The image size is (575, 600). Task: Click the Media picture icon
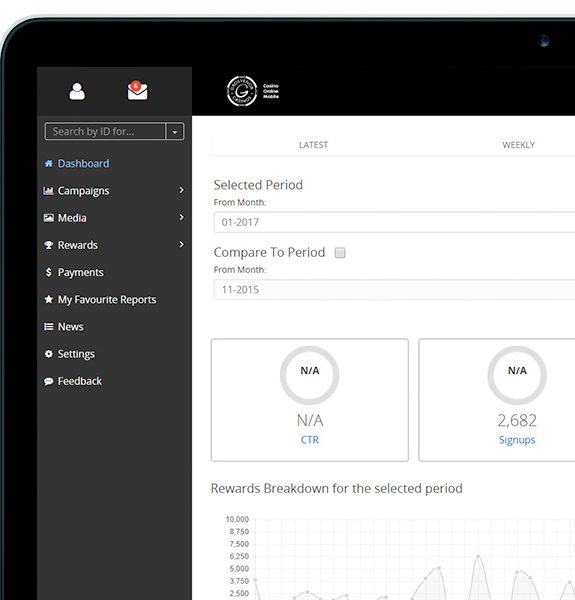49,218
